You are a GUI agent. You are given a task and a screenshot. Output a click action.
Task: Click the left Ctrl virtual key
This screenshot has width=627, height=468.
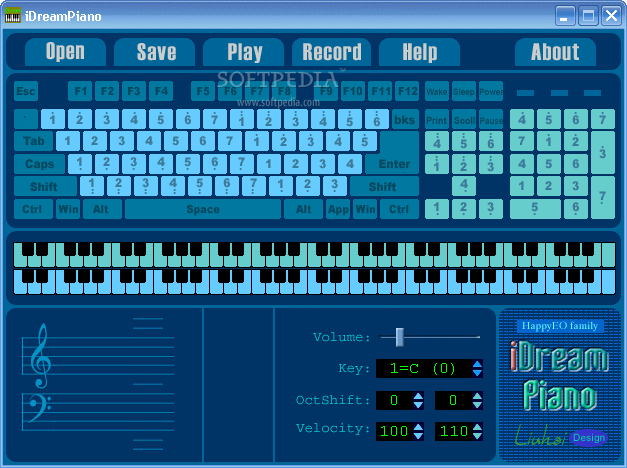tap(33, 209)
